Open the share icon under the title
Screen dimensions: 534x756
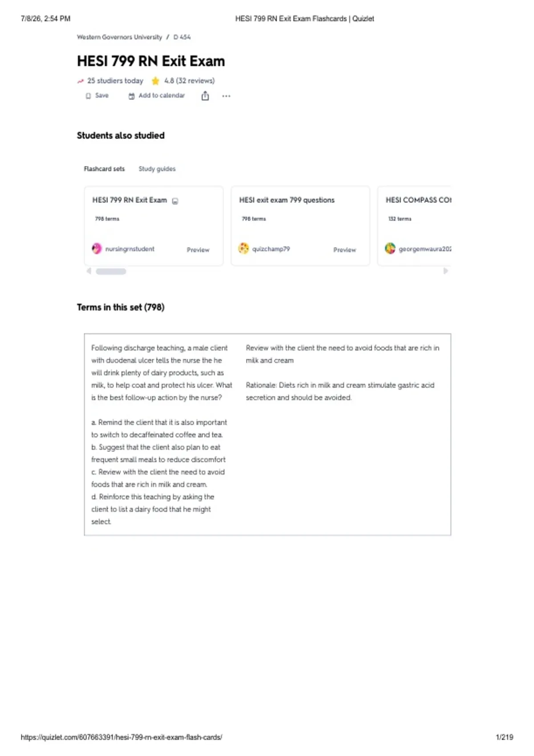coord(205,96)
